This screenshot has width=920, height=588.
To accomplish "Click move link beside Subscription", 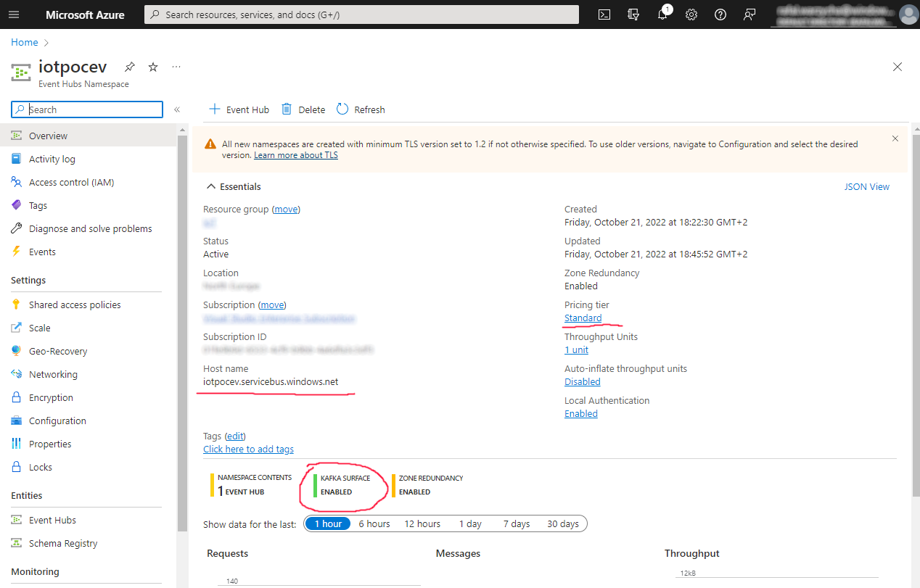I will click(x=272, y=305).
